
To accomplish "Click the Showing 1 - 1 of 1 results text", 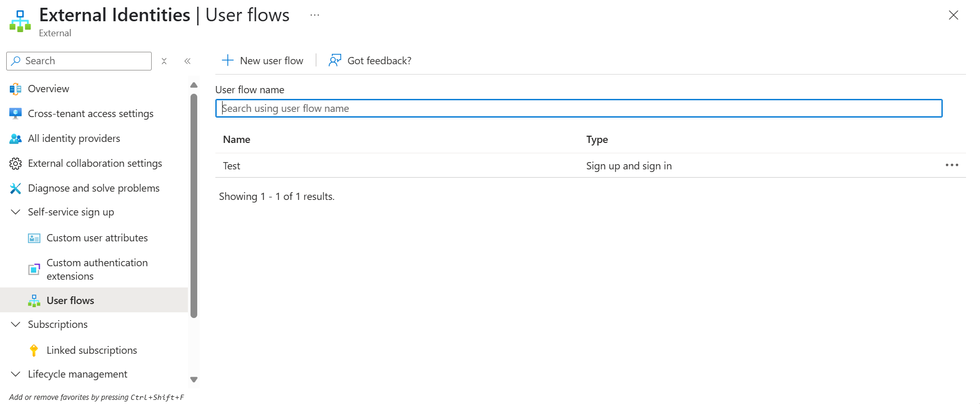I will 277,197.
